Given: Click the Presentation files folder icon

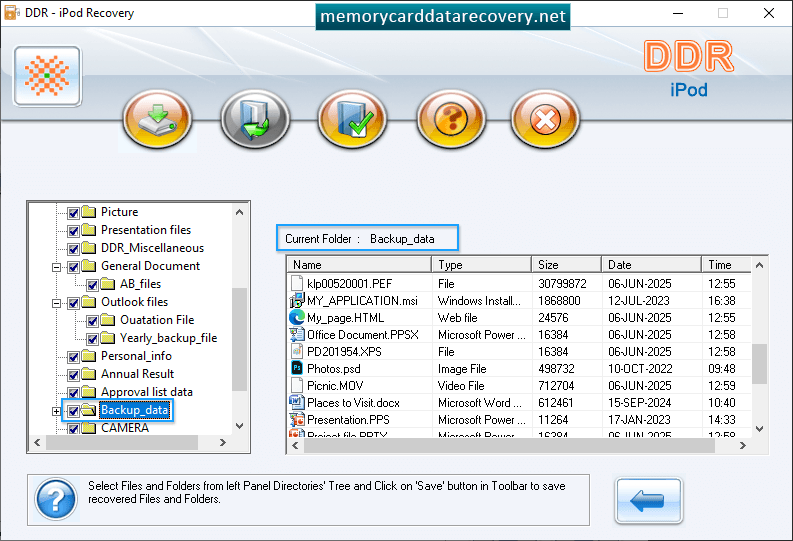Looking at the screenshot, I should [x=89, y=230].
